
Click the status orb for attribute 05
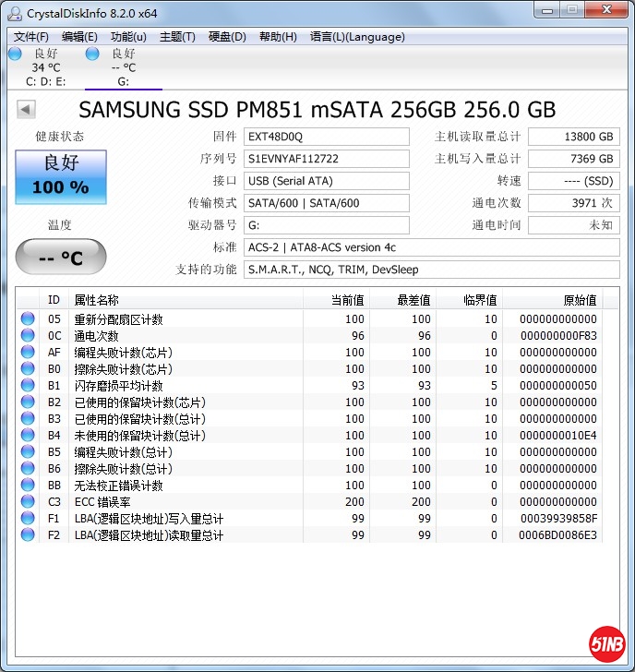28,319
